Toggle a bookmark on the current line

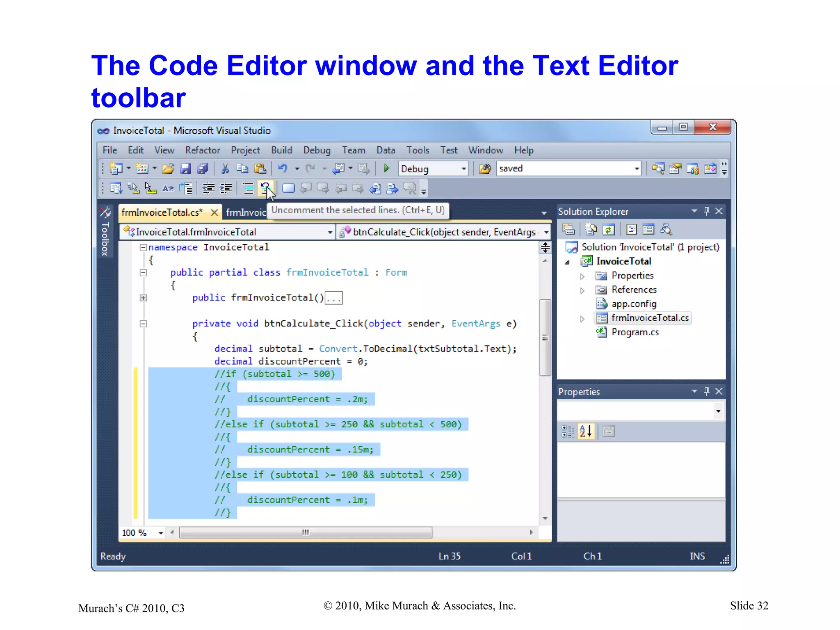pyautogui.click(x=288, y=188)
